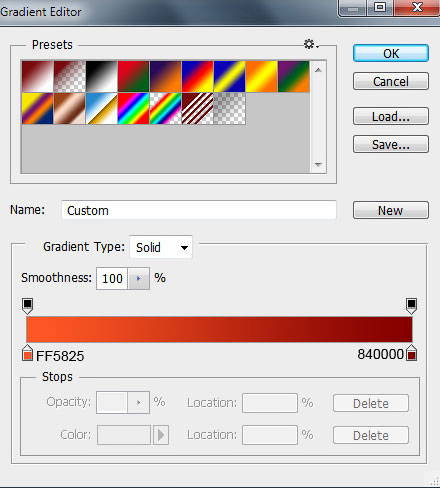The height and width of the screenshot is (488, 440).
Task: Click on the gradient bar preview
Action: [x=219, y=329]
